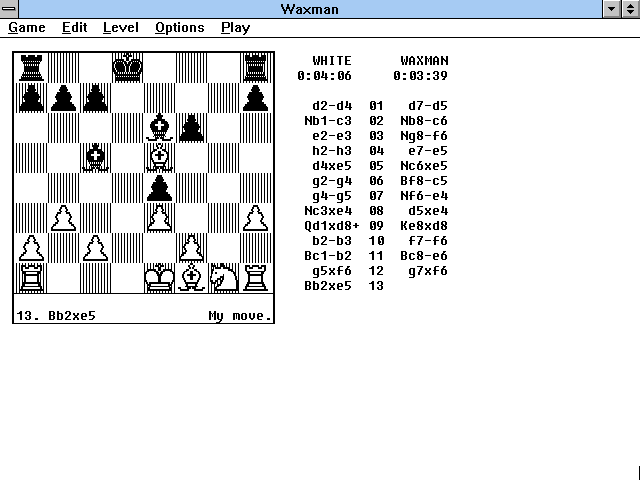Viewport: 640px width, 480px height.
Task: Open the Level menu
Action: click(x=121, y=28)
